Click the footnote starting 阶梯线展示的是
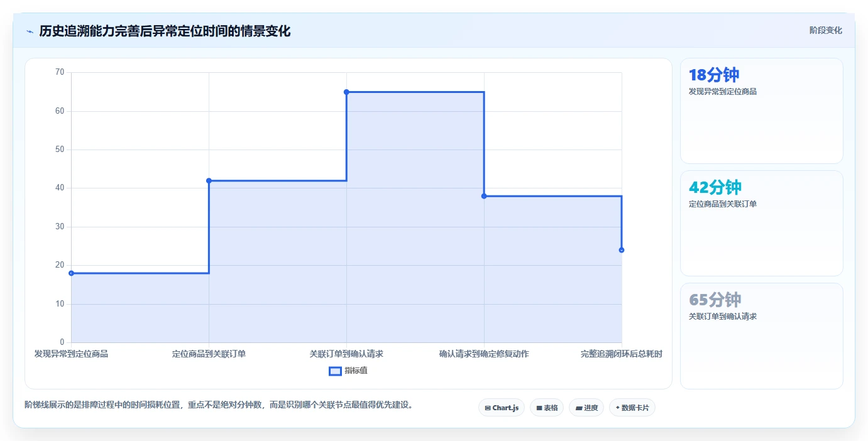Image resolution: width=868 pixels, height=441 pixels. tap(220, 405)
